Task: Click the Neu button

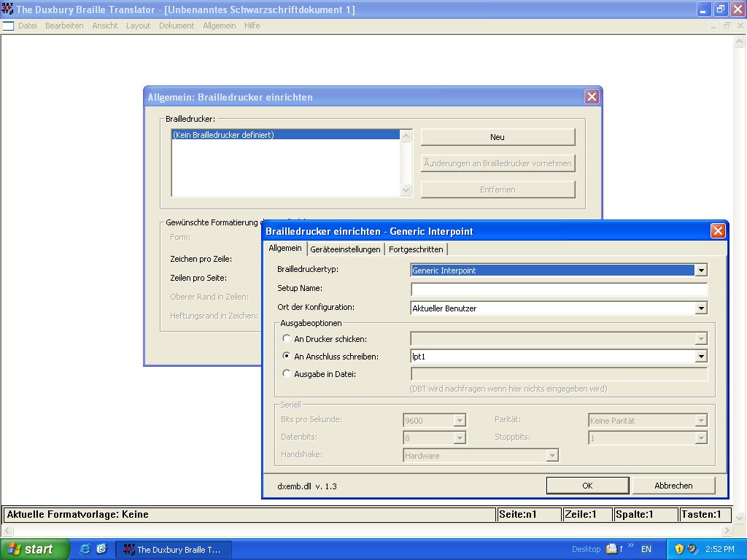Action: pyautogui.click(x=498, y=137)
